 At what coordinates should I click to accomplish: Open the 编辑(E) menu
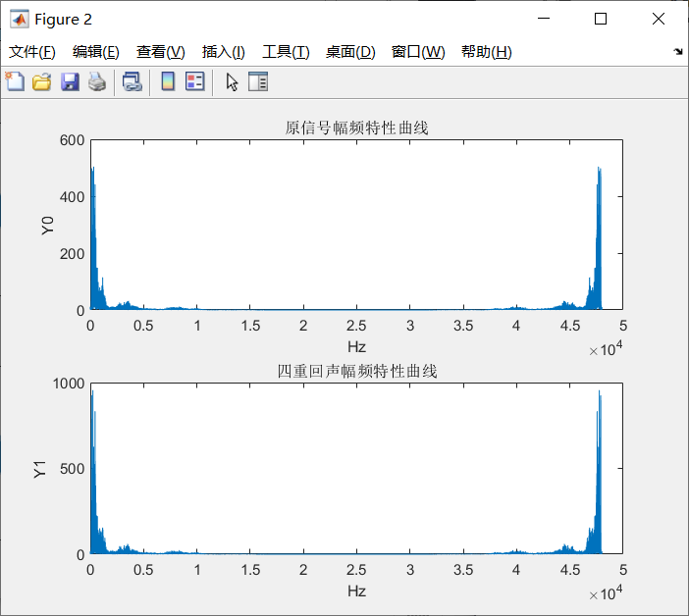[x=96, y=52]
